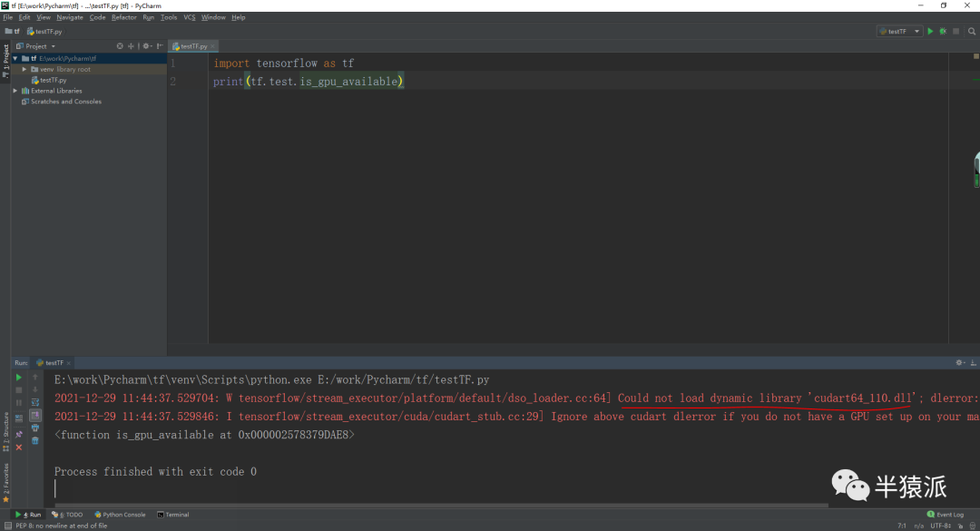Close the testTF run tab

69,363
